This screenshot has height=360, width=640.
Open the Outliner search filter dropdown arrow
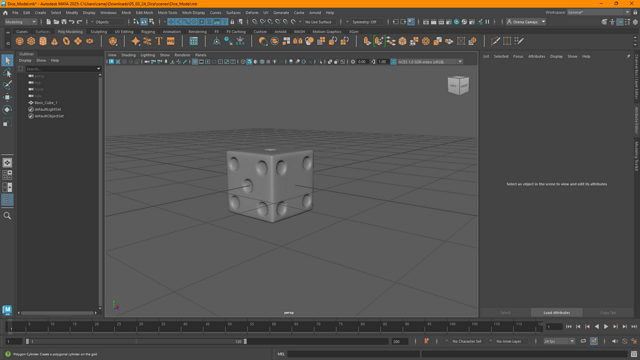tap(98, 69)
